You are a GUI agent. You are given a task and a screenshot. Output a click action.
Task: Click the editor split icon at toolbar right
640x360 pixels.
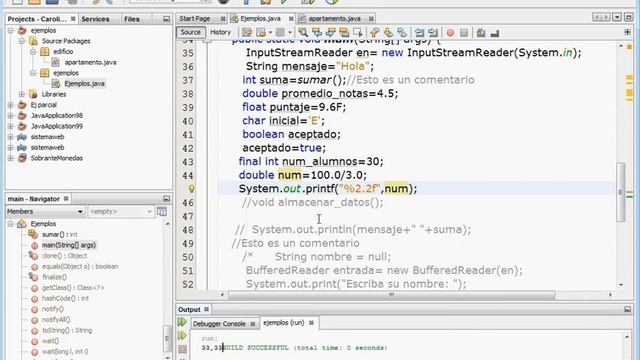point(627,32)
